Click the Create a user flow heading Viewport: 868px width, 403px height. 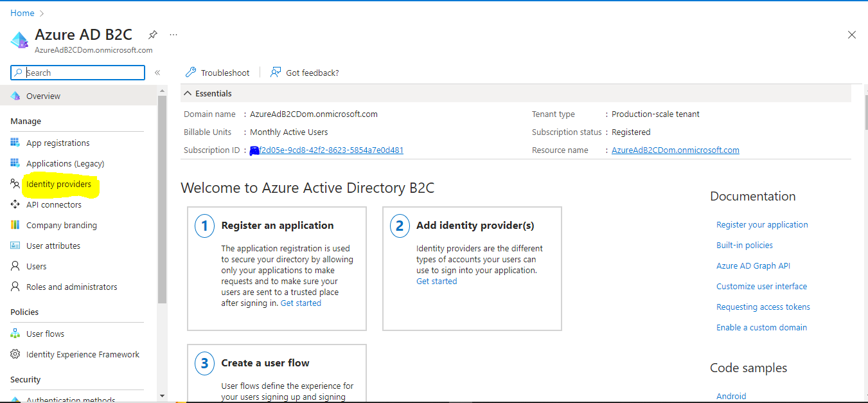point(265,363)
